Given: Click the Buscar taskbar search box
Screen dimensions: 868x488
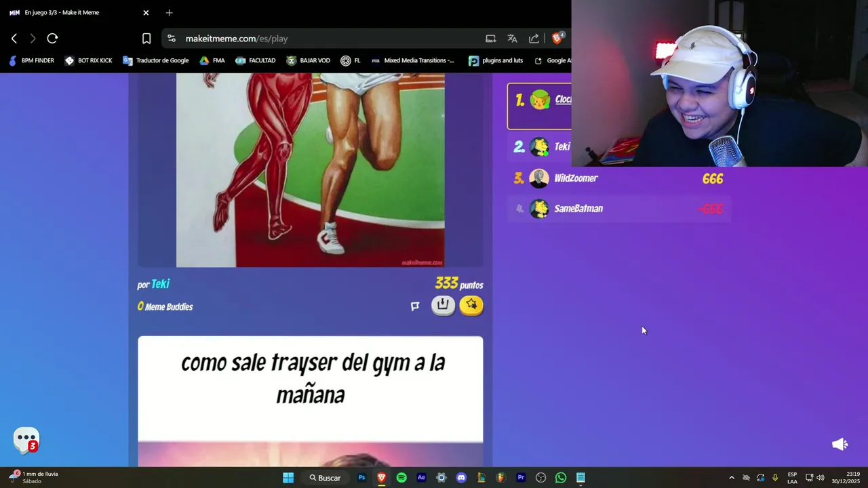Looking at the screenshot, I should 325,478.
